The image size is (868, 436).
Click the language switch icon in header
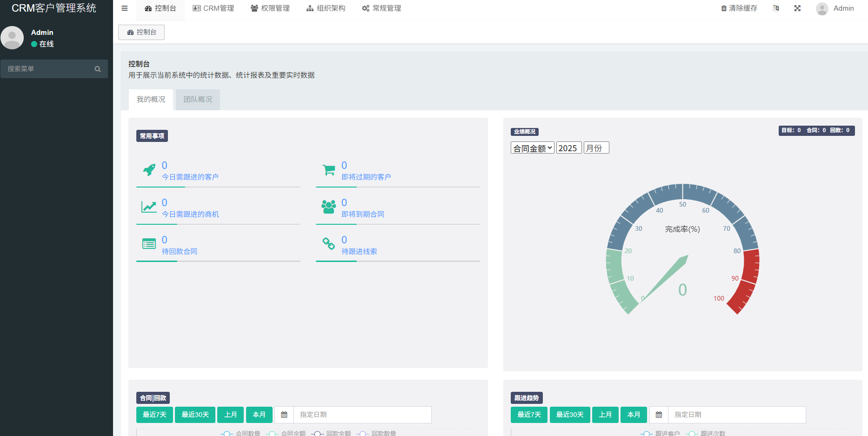pyautogui.click(x=775, y=8)
